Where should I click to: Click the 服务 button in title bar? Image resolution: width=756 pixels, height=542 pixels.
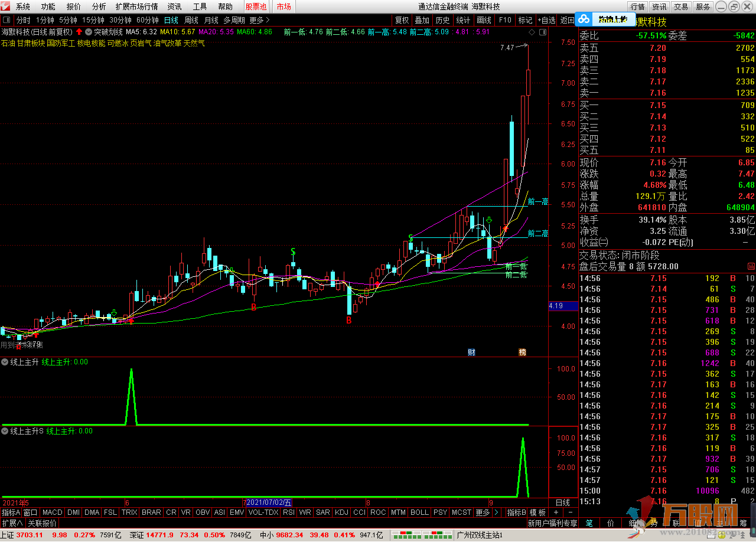[x=703, y=6]
